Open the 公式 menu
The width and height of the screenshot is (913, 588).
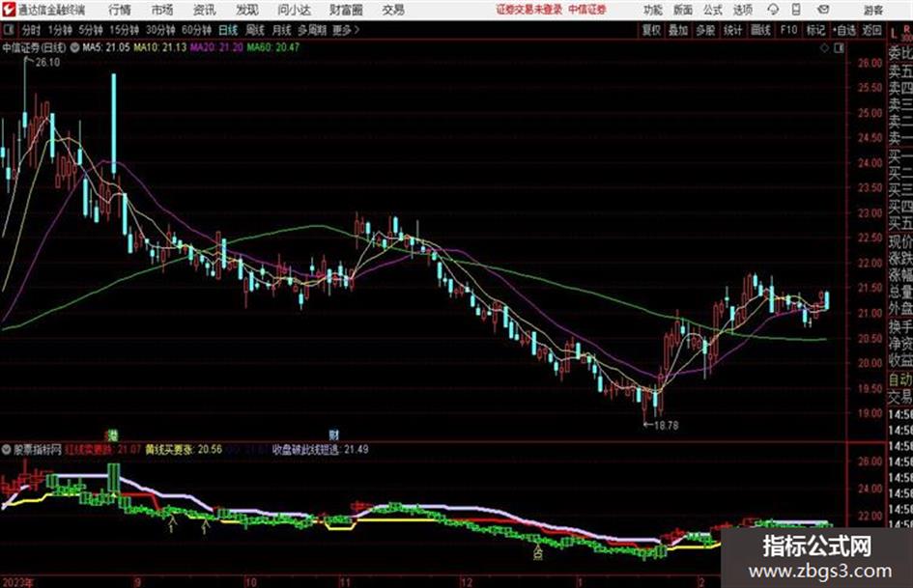click(x=713, y=10)
